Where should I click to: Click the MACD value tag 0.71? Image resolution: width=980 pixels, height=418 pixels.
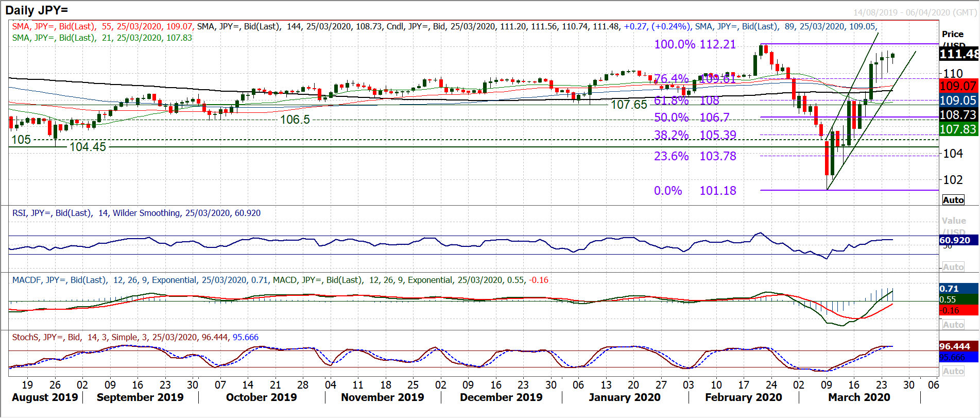(958, 289)
